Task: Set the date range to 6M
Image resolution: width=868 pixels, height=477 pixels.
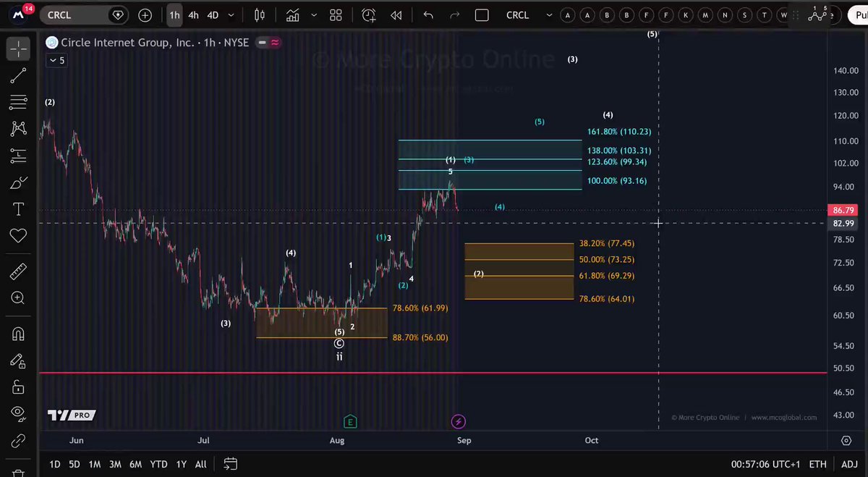Action: 135,464
